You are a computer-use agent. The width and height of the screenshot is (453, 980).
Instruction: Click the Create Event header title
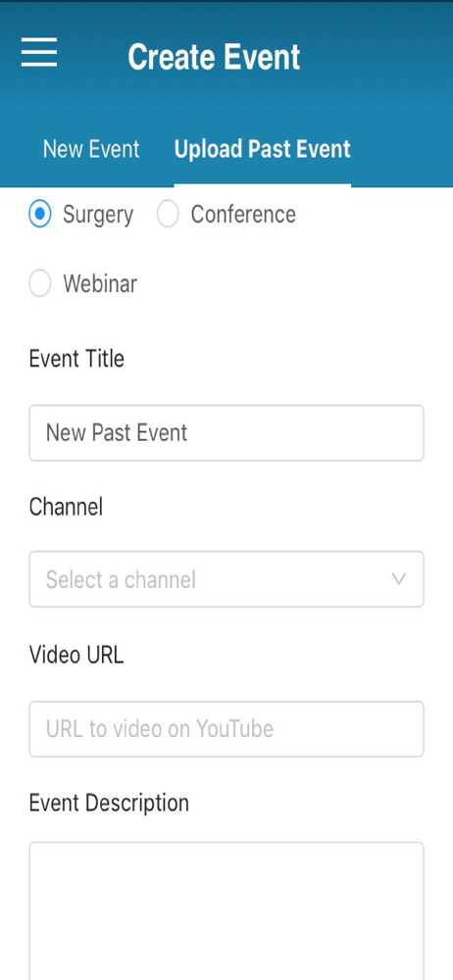click(214, 56)
